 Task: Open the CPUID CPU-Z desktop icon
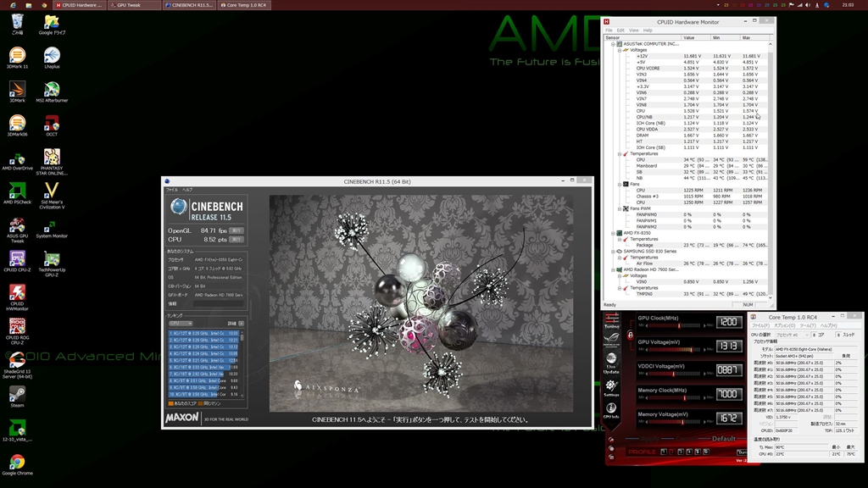pyautogui.click(x=17, y=261)
